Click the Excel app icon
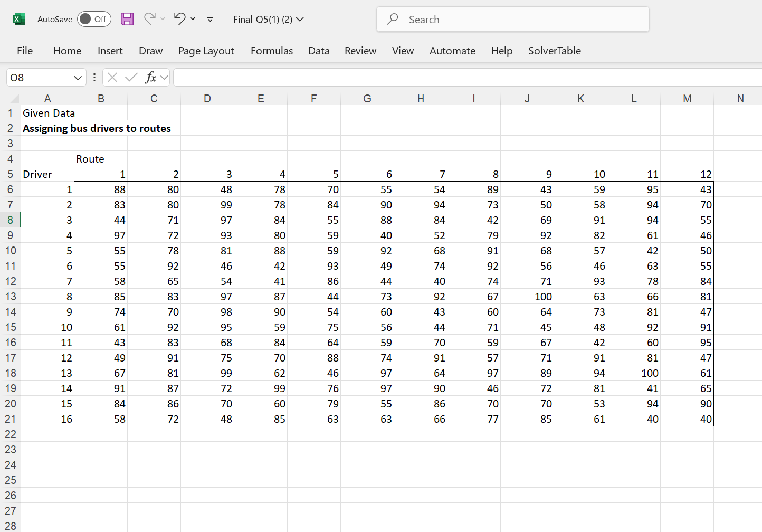Viewport: 762px width, 532px height. pos(18,20)
